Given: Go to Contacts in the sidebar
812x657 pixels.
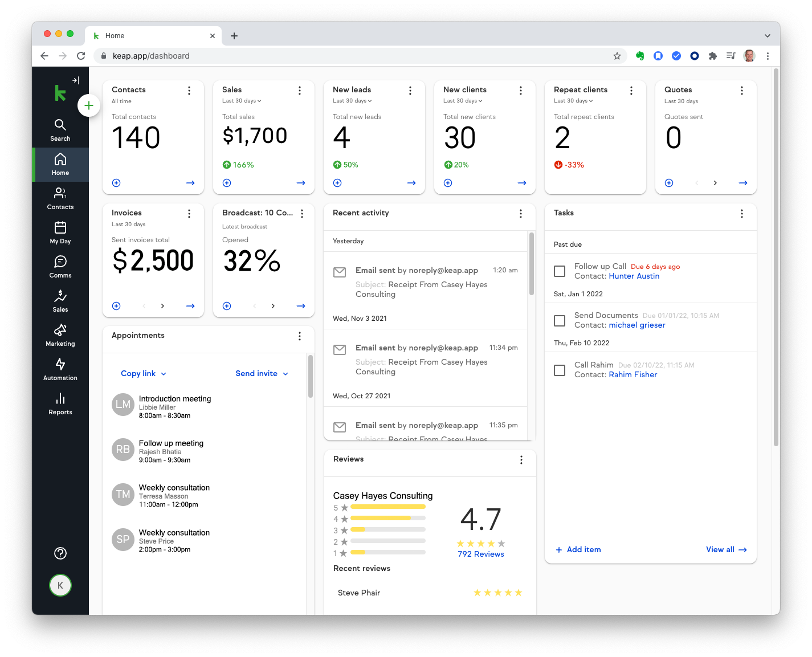Looking at the screenshot, I should tap(60, 199).
